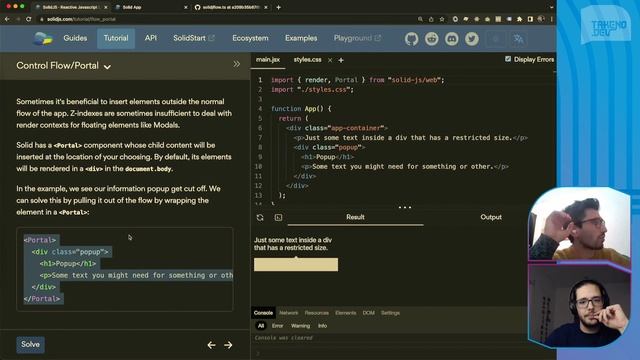Reload the browser page
The width and height of the screenshot is (640, 360).
pyautogui.click(x=29, y=19)
